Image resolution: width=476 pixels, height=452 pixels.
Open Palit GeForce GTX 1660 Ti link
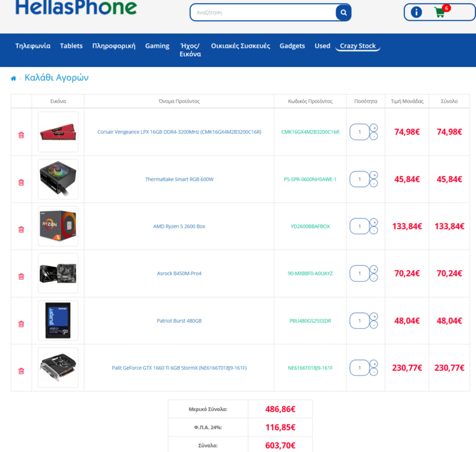[179, 368]
